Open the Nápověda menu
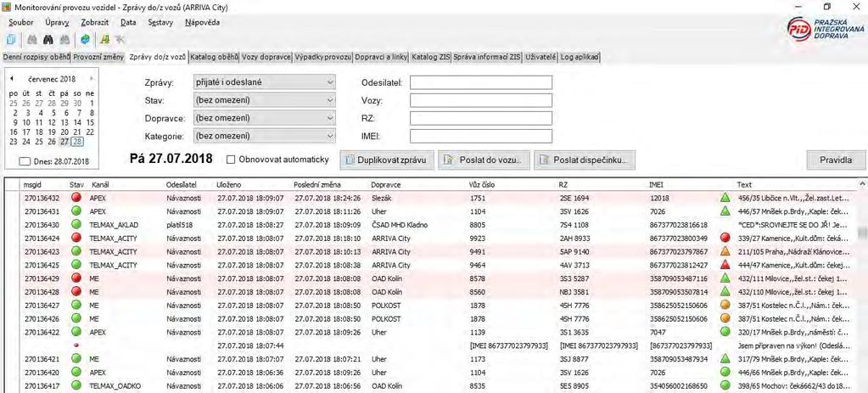The width and height of the screenshot is (868, 393). pos(202,23)
